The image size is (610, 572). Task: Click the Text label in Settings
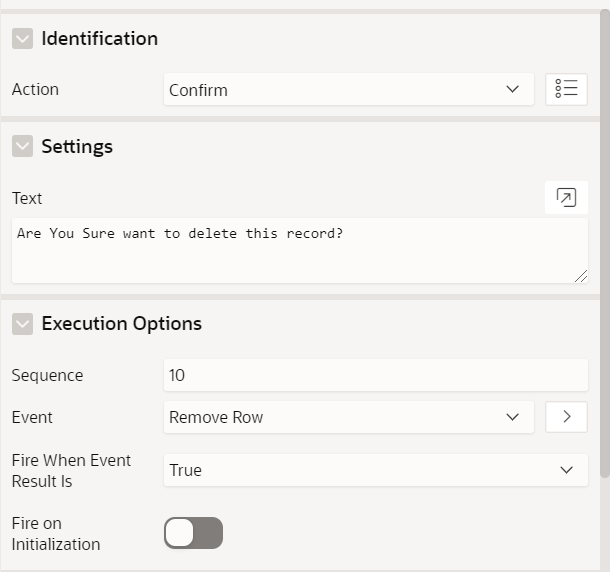click(x=27, y=198)
